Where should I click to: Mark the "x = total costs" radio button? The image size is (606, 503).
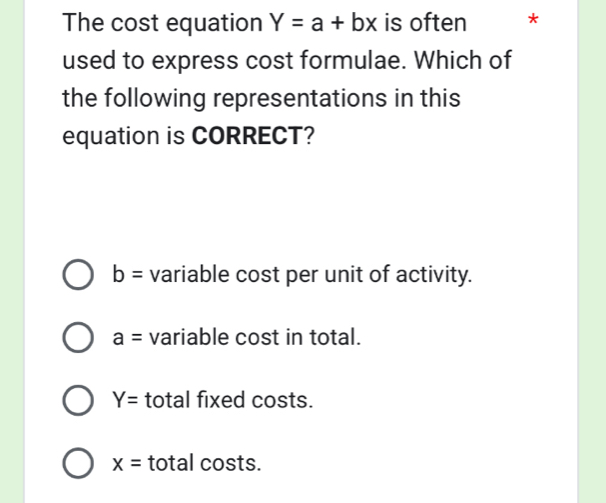79,464
